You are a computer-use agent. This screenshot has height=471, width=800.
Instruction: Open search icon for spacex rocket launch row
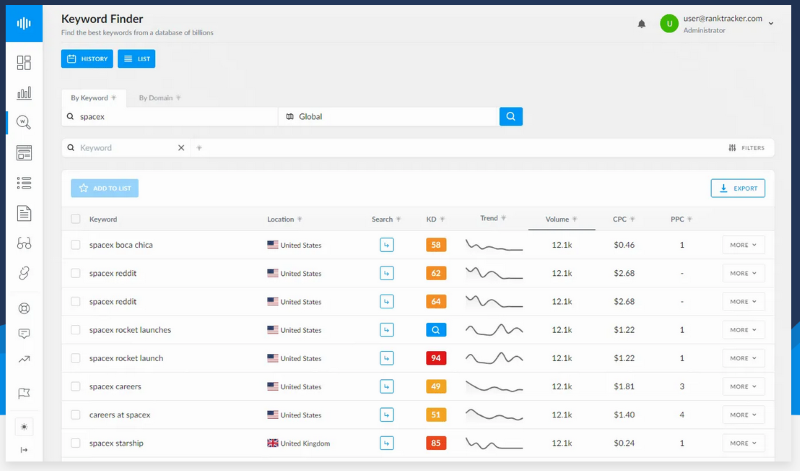coord(387,358)
